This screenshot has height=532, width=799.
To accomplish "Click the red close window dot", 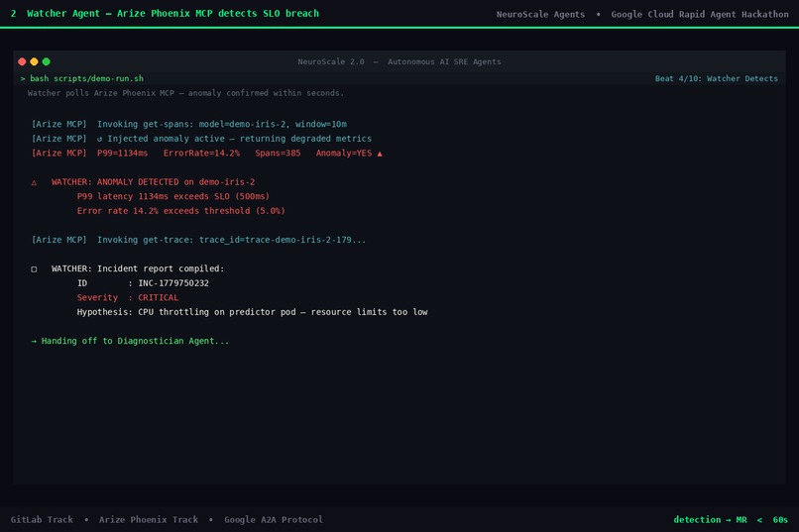I will point(22,61).
